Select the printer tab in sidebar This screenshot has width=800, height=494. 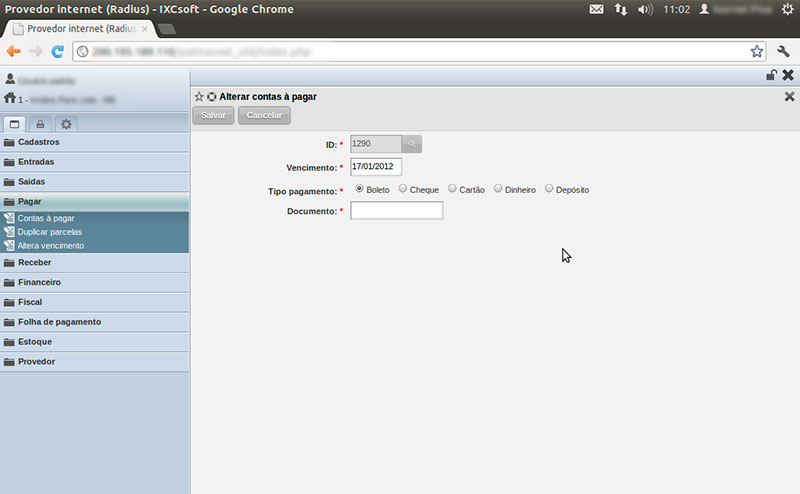click(x=40, y=124)
